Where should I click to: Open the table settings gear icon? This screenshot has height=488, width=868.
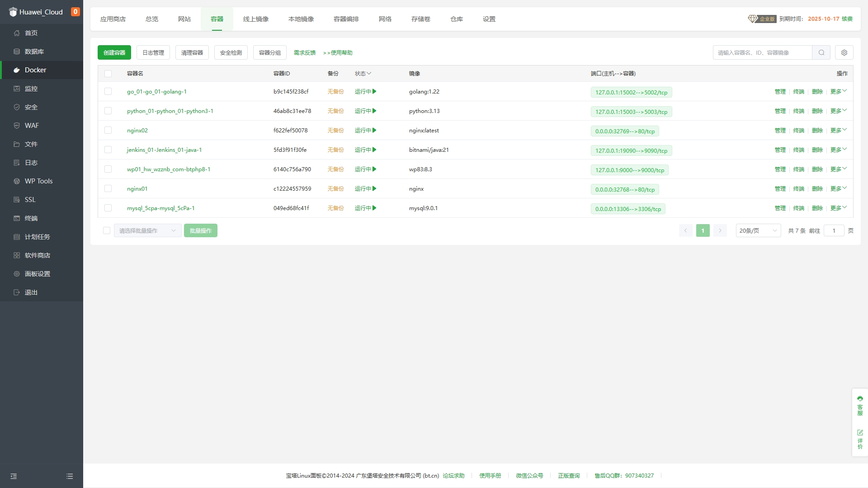click(844, 52)
